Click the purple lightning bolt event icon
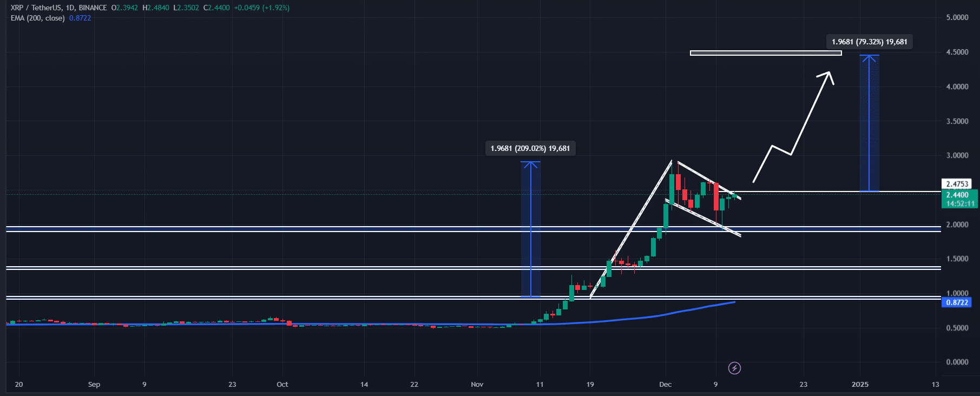 click(734, 368)
